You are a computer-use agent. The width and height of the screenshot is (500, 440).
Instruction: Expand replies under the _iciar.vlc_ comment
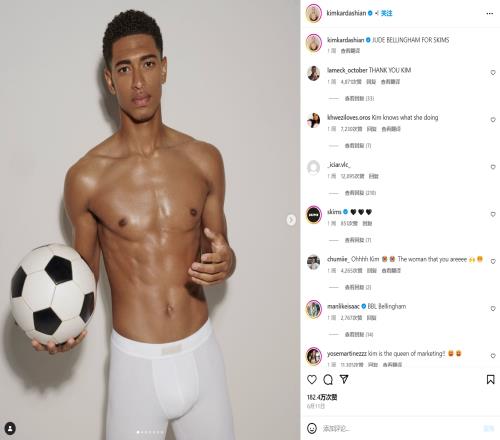[x=360, y=193]
